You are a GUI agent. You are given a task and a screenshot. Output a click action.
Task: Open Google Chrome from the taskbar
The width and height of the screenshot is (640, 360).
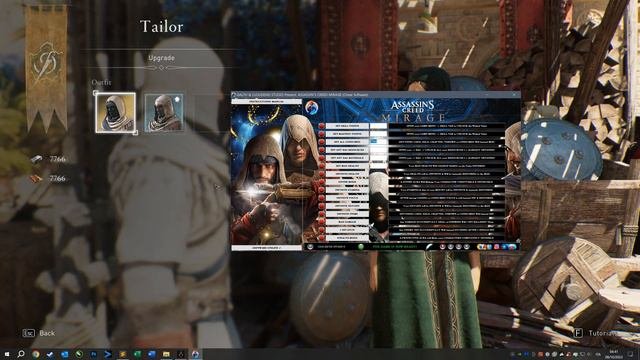[x=36, y=354]
